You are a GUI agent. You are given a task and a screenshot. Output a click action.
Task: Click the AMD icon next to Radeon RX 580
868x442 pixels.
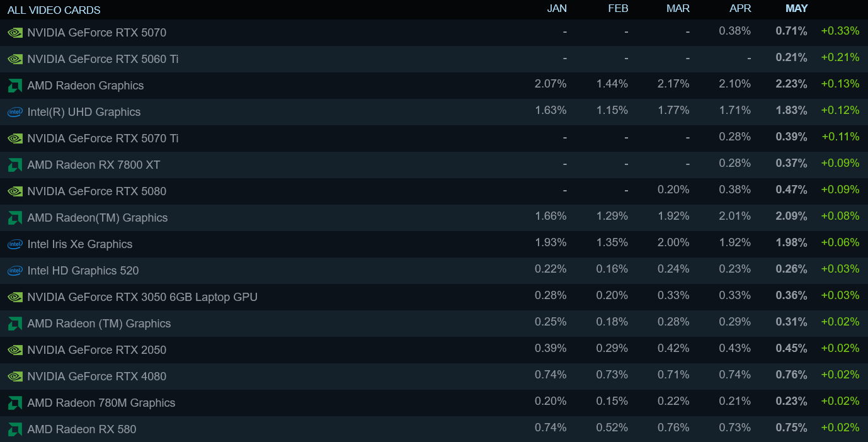coord(15,429)
